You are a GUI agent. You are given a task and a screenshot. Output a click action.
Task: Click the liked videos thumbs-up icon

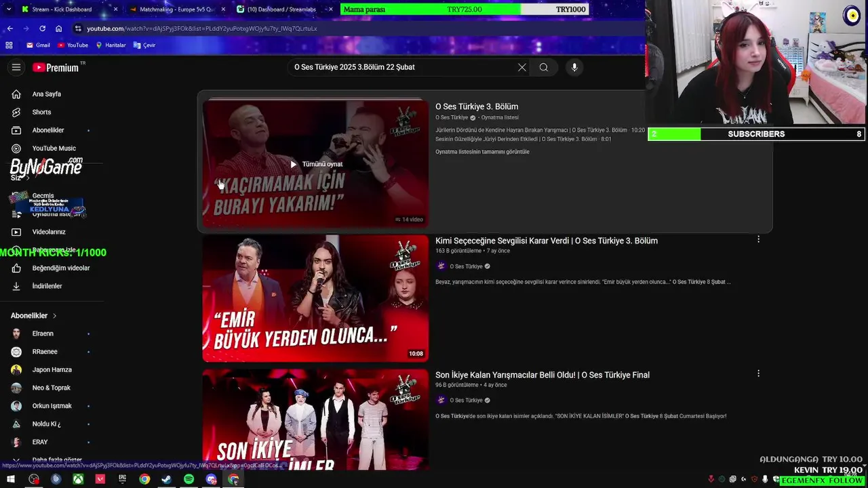click(16, 268)
